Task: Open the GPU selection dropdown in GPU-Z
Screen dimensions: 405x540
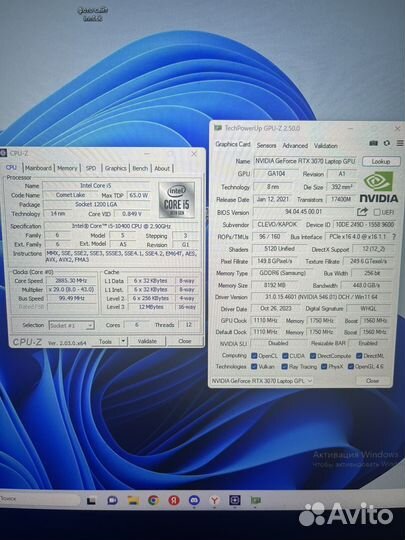Action: (x=262, y=381)
